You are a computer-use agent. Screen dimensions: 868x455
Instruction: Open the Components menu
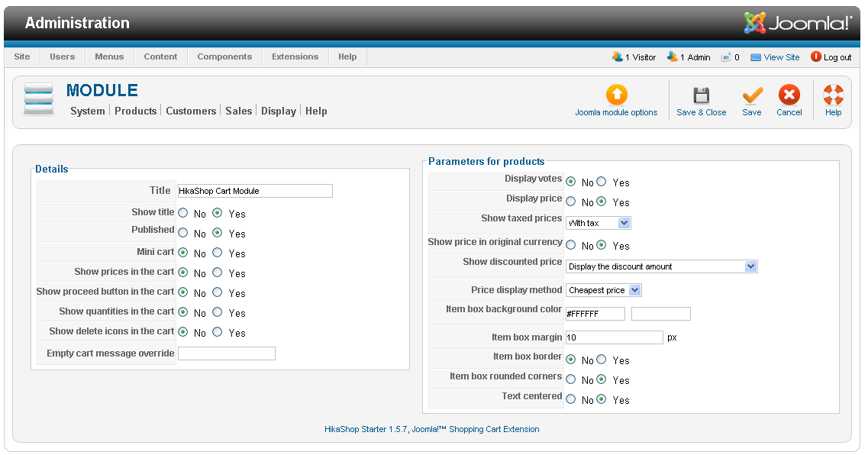224,56
